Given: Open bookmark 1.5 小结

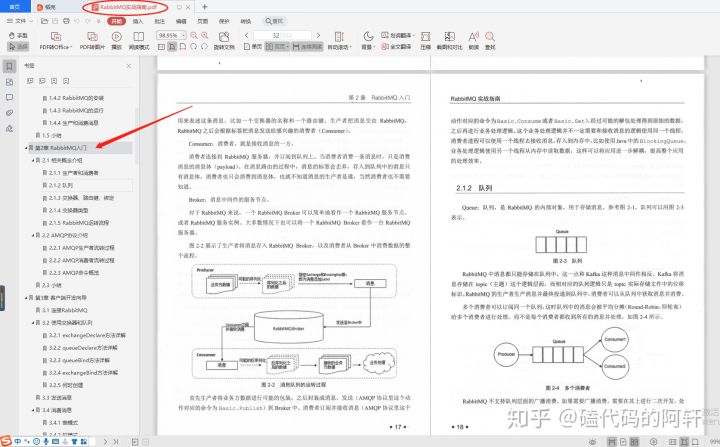Looking at the screenshot, I should coord(51,136).
